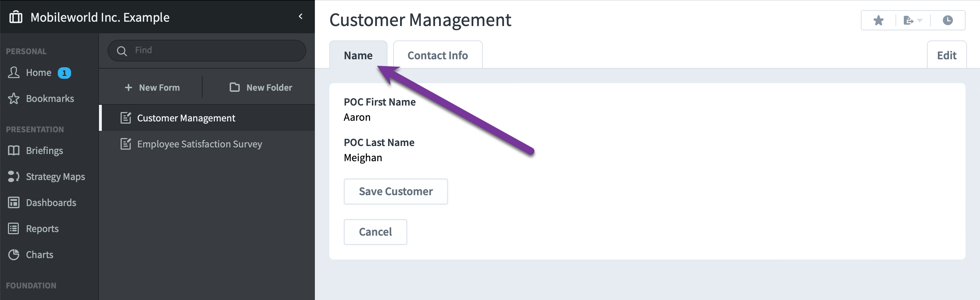
Task: Open Home in the sidebar
Action: [39, 73]
